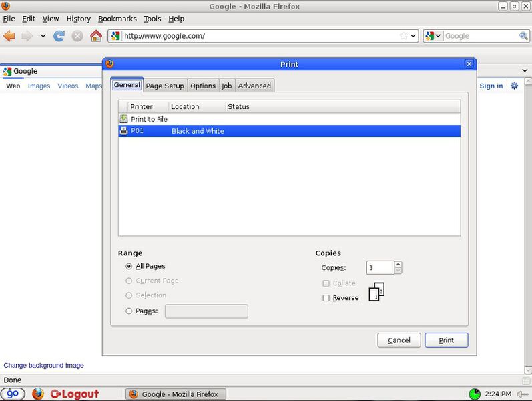This screenshot has height=401, width=532.
Task: Click the grayed Forward arrow icon
Action: pyautogui.click(x=27, y=35)
